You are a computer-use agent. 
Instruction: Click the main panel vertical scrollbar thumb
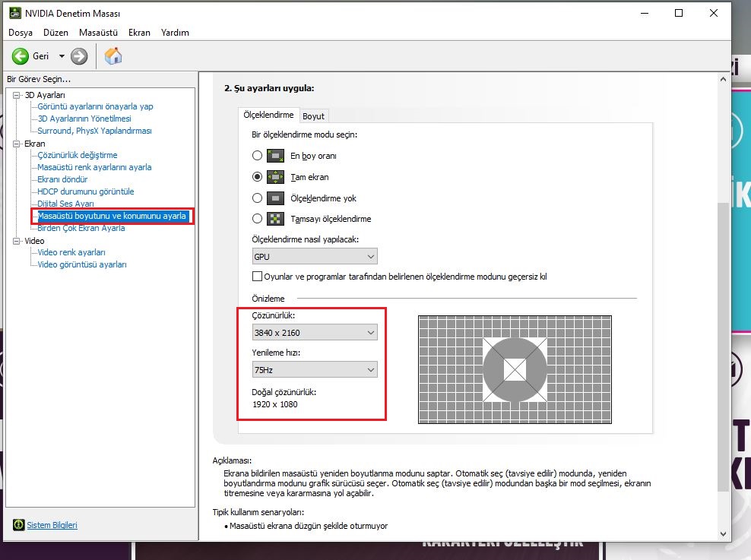(723, 346)
